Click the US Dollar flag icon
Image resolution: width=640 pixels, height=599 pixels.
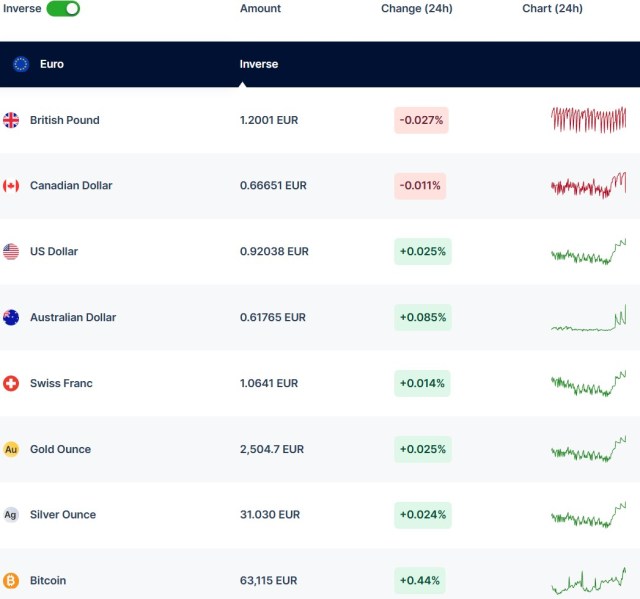tap(11, 252)
